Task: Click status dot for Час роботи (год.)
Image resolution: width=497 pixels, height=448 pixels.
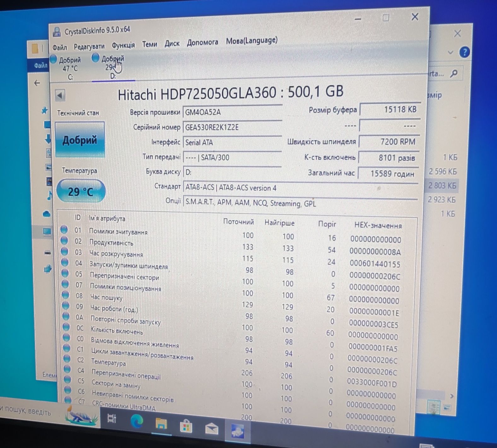Action: (x=66, y=305)
